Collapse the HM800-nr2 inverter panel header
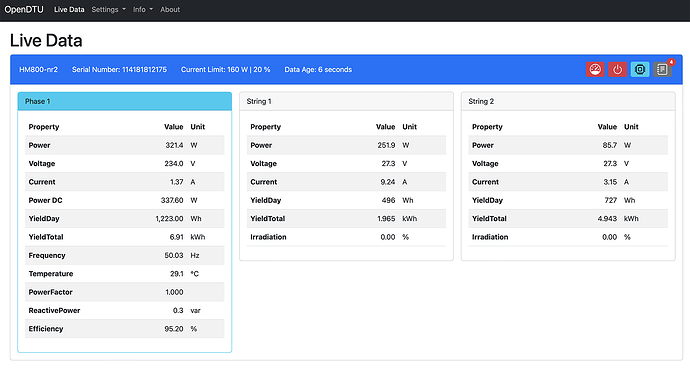The image size is (690, 377). click(x=346, y=70)
